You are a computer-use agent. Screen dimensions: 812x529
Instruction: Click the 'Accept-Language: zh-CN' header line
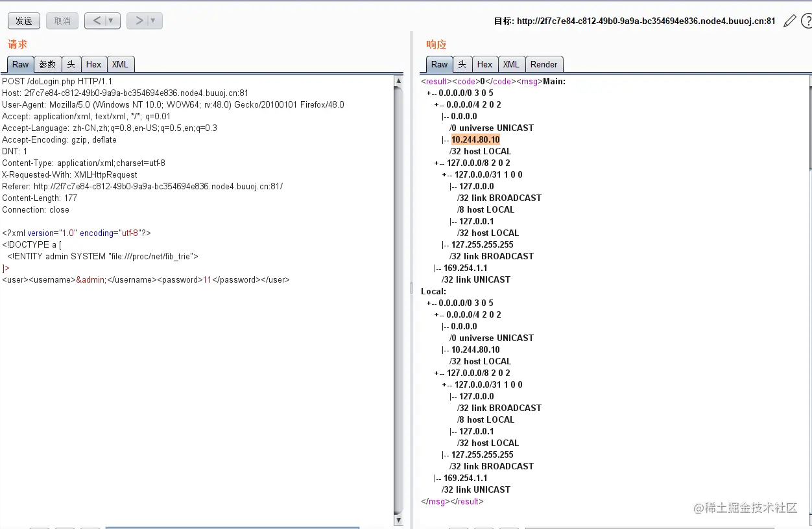pyautogui.click(x=110, y=128)
